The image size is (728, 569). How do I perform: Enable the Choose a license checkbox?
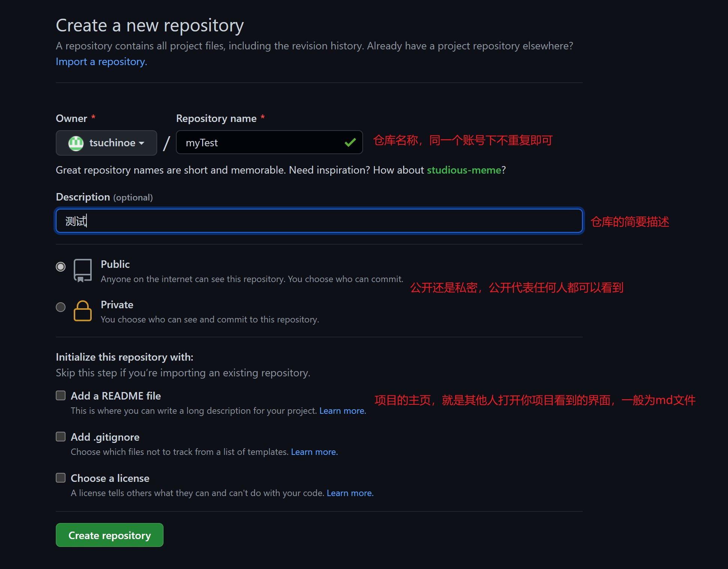61,478
